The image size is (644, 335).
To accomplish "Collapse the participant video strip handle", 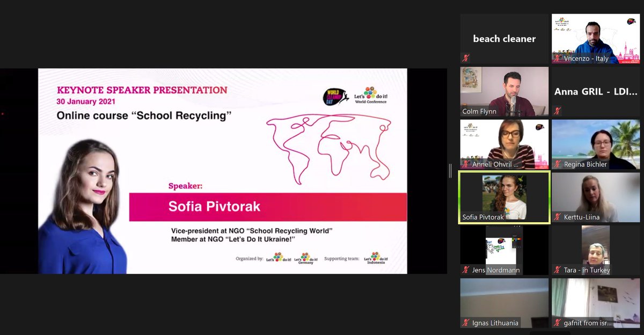I will click(450, 171).
